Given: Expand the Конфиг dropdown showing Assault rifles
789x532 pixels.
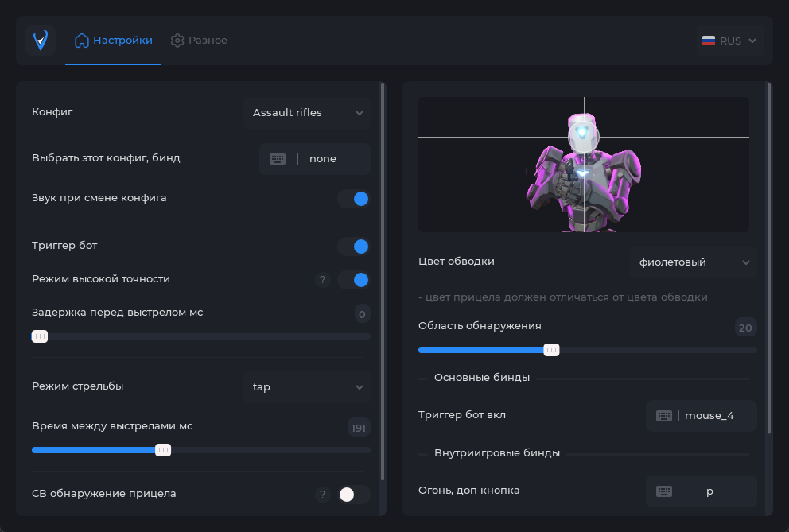Looking at the screenshot, I should pyautogui.click(x=307, y=113).
